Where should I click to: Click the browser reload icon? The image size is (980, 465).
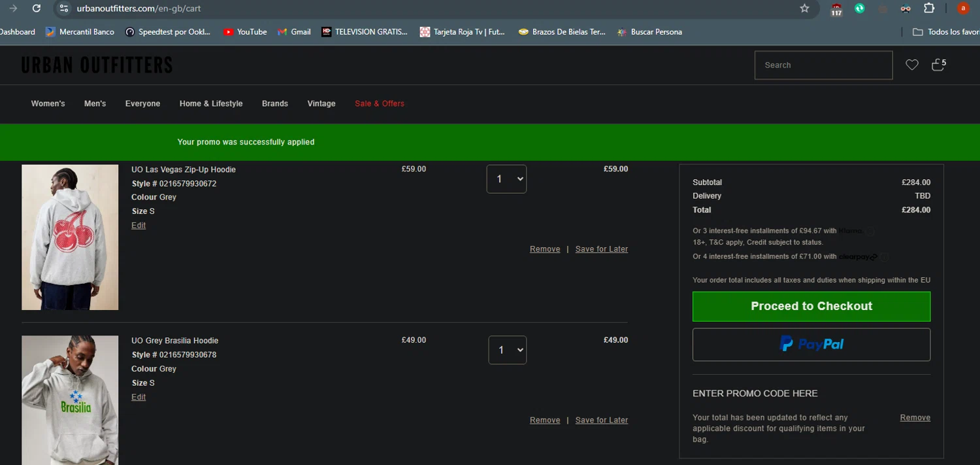click(x=37, y=9)
